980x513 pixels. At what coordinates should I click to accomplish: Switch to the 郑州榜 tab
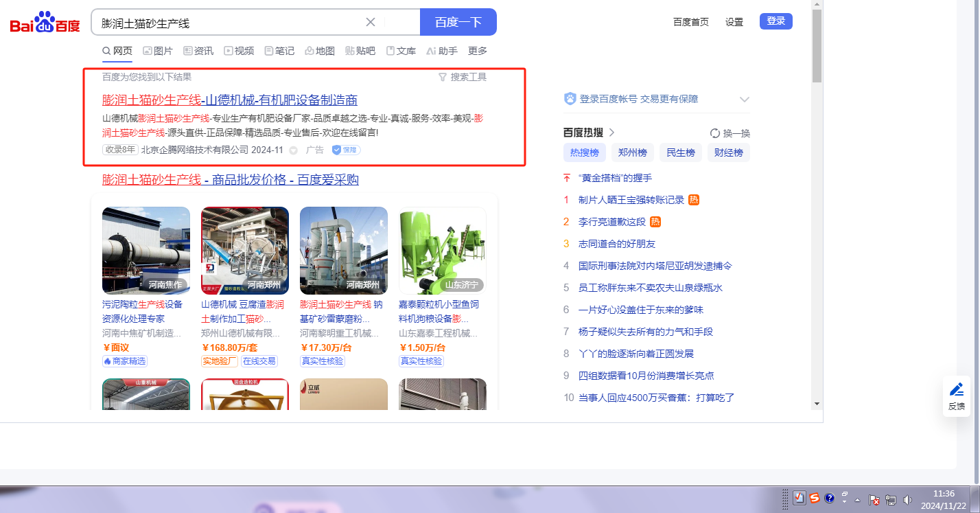[633, 152]
